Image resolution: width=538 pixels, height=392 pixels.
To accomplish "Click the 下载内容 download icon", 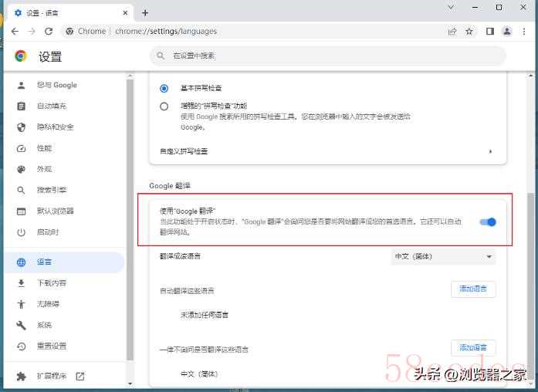I will click(x=22, y=283).
